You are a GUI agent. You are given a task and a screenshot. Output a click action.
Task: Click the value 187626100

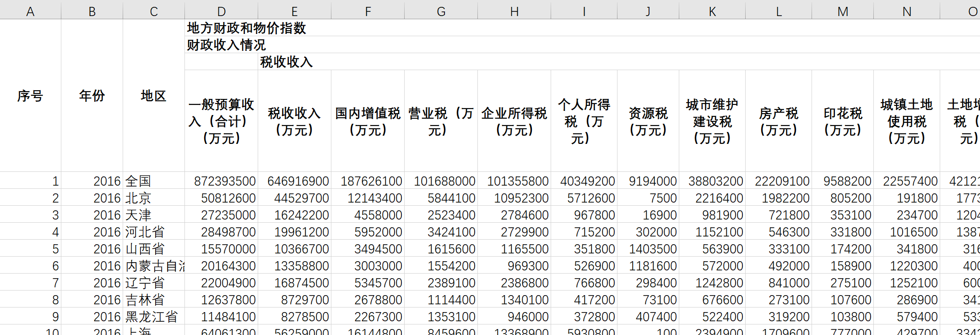click(371, 181)
